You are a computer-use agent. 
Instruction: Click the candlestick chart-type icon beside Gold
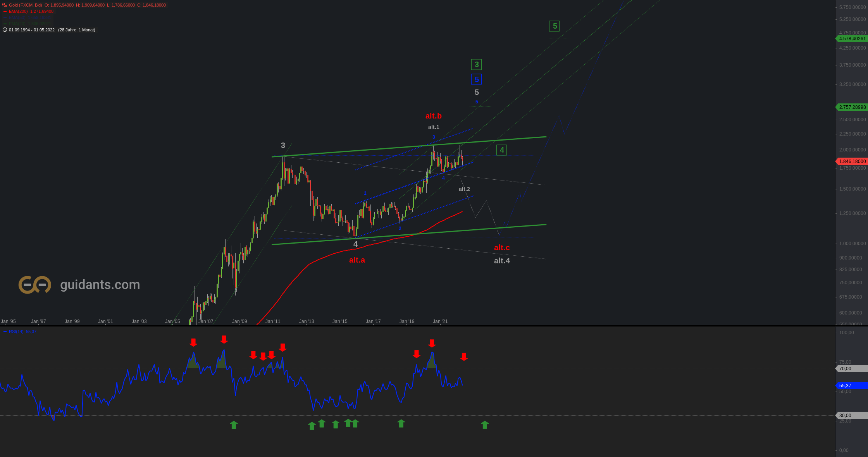click(5, 5)
